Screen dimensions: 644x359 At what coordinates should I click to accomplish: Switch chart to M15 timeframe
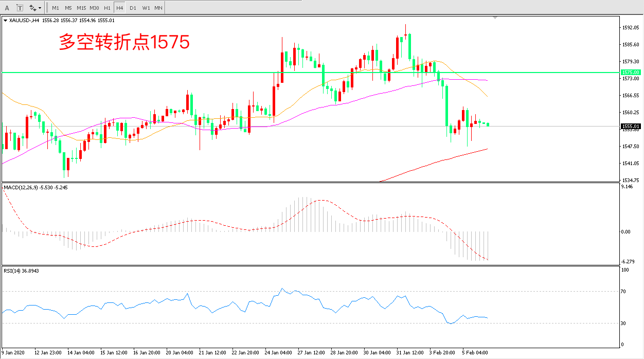(x=81, y=8)
